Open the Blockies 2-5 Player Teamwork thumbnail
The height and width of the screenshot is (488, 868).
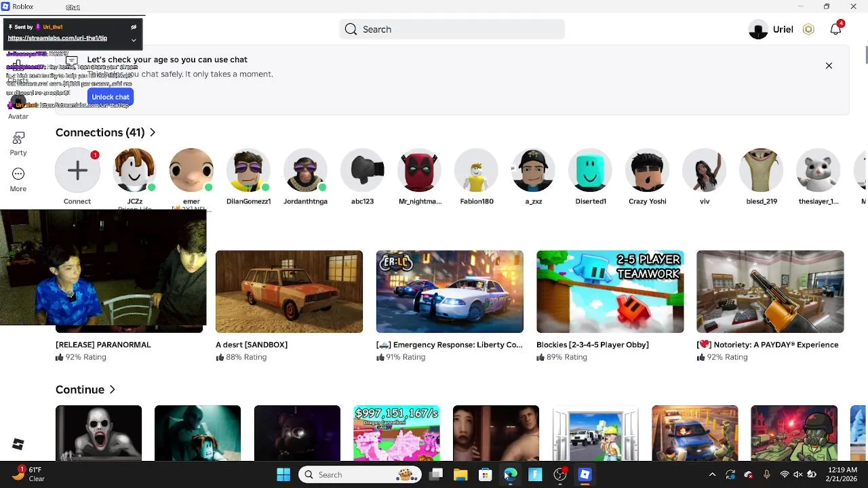[610, 291]
